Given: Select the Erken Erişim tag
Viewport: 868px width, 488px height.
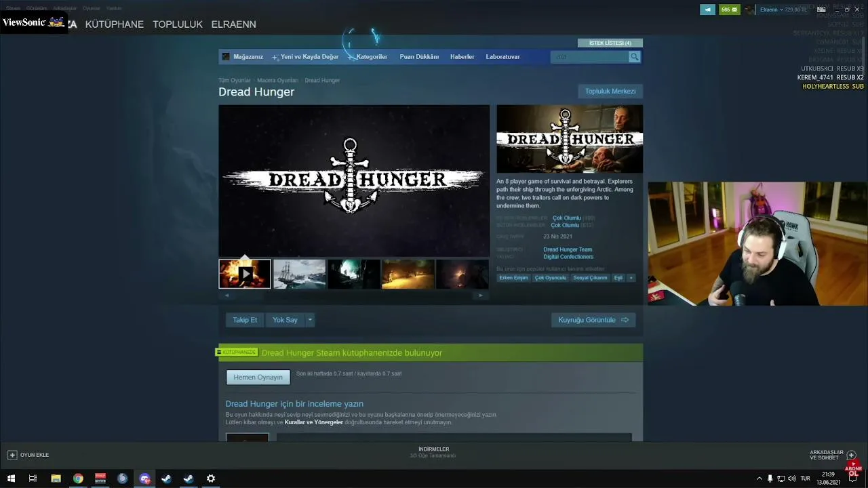Looking at the screenshot, I should tap(513, 278).
